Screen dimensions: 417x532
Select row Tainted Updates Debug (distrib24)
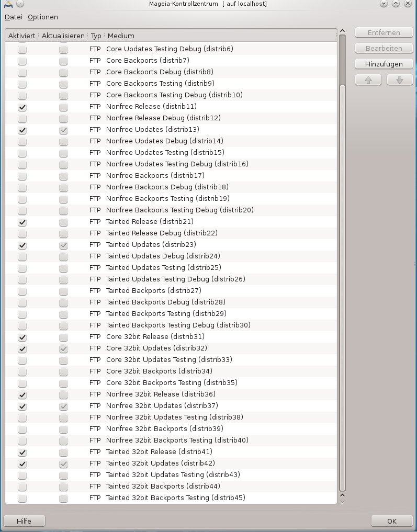pyautogui.click(x=171, y=256)
